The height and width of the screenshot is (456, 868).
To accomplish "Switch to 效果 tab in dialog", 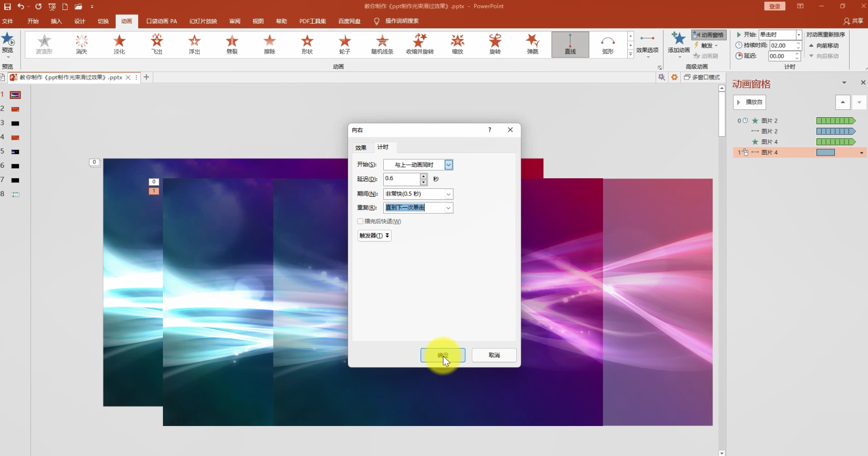I will 361,148.
